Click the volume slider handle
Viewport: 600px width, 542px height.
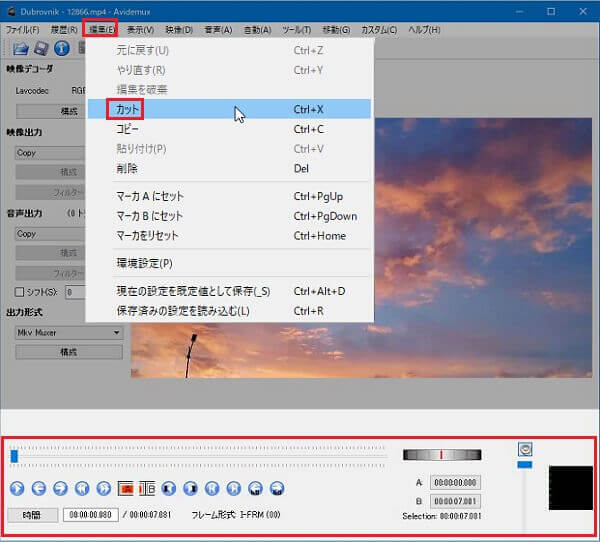coord(525,465)
